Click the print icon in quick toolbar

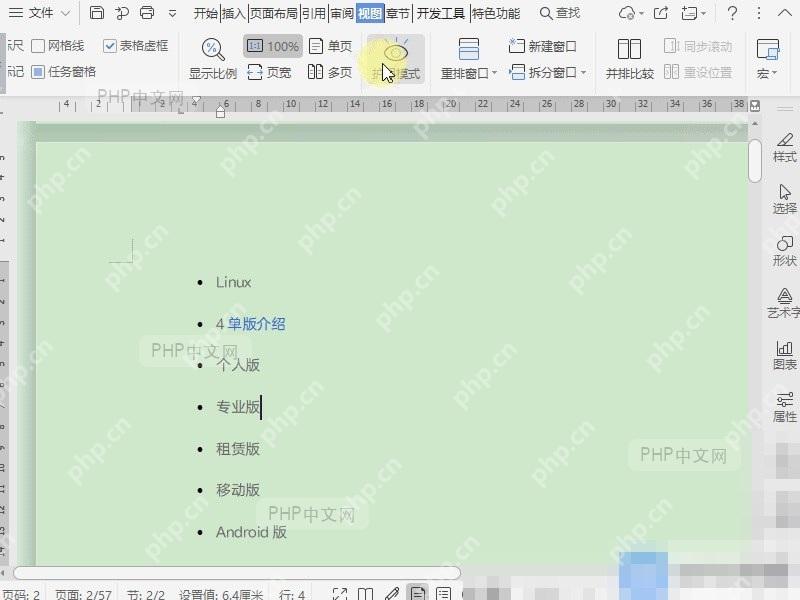pyautogui.click(x=147, y=13)
